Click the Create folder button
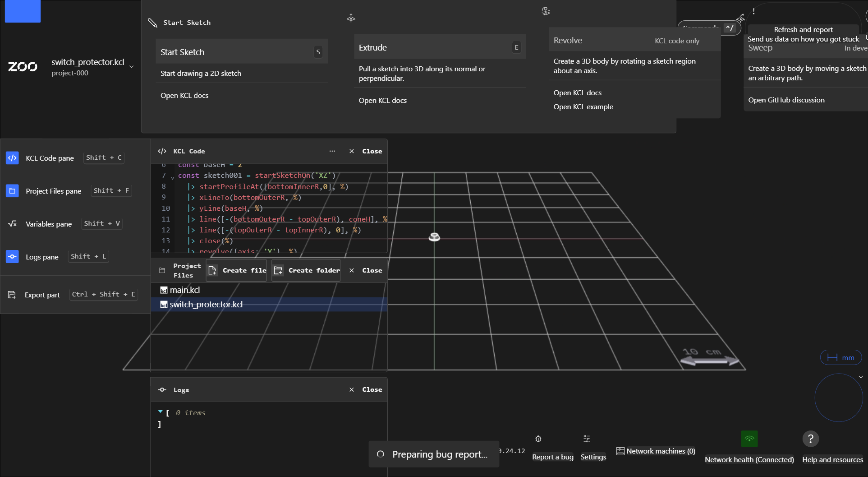Viewport: 868px width, 477px height. tap(306, 270)
